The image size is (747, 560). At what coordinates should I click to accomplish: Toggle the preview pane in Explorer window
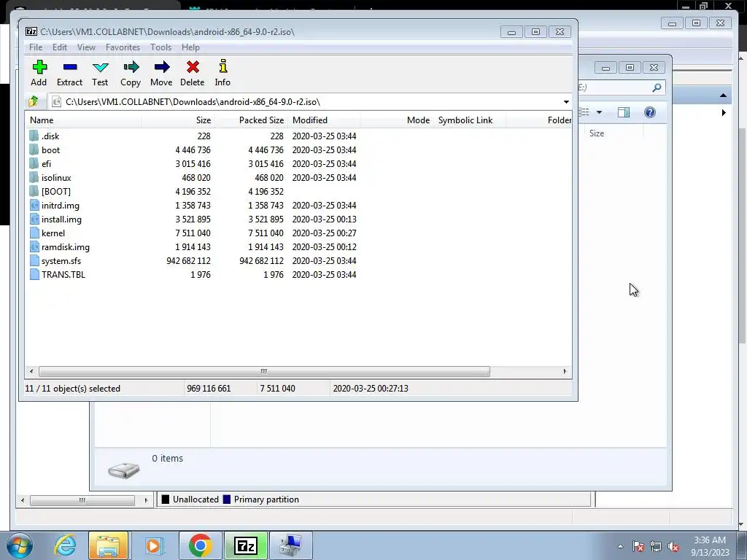624,112
